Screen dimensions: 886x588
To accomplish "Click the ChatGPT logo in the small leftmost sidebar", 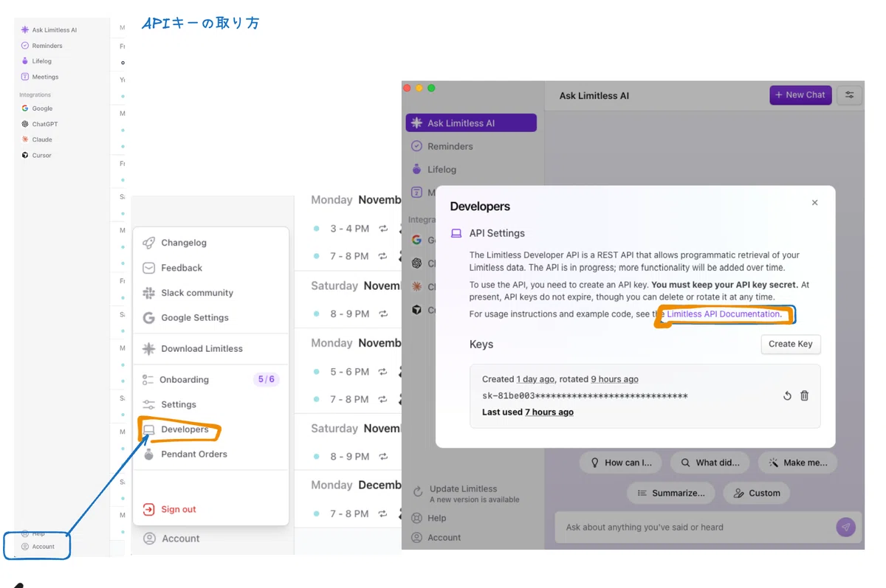I will pos(25,124).
